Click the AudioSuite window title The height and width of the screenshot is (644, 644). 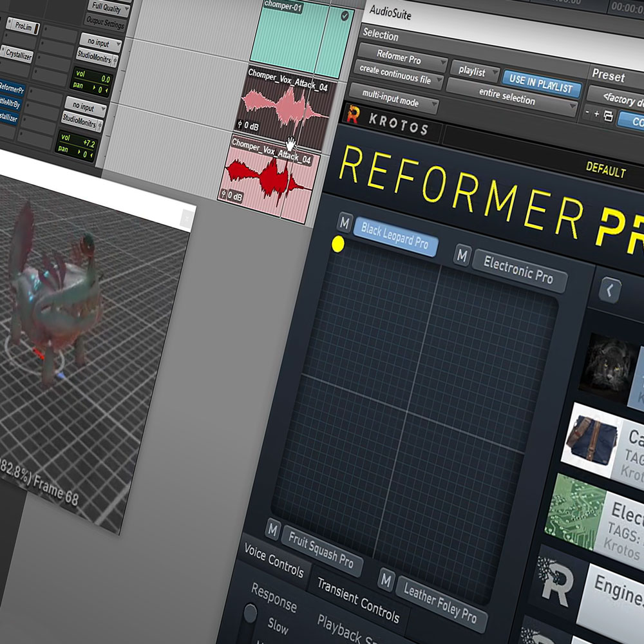tap(390, 12)
